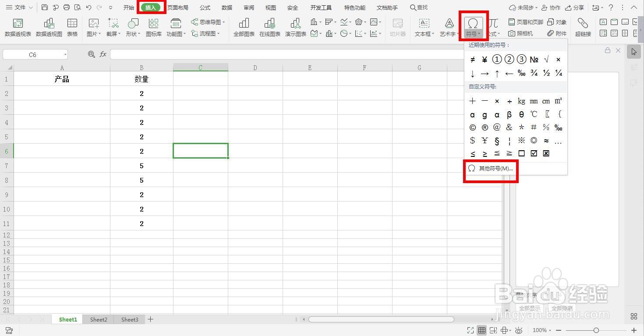644x336 pixels.
Task: Click the Print icon in quick access toolbar
Action: click(67, 7)
